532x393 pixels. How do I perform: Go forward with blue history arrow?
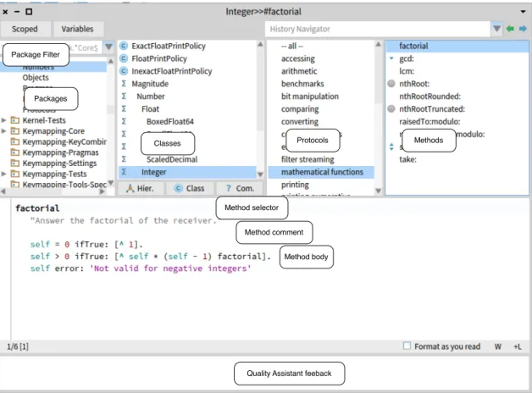pyautogui.click(x=523, y=29)
